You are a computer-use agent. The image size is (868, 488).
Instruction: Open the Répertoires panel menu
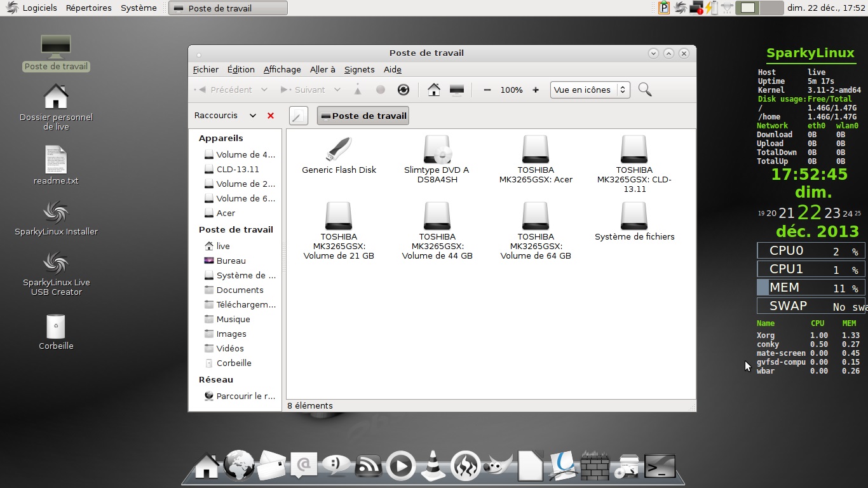89,8
